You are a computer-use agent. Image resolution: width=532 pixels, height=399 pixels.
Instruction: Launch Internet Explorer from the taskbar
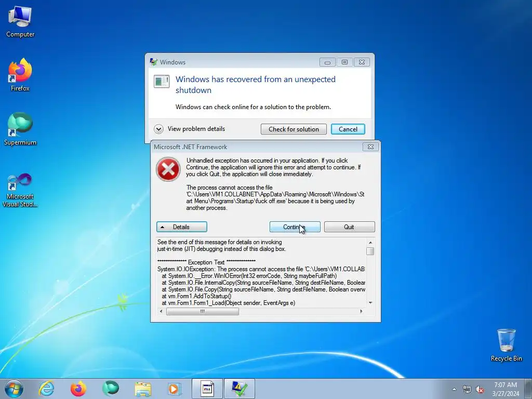point(46,389)
